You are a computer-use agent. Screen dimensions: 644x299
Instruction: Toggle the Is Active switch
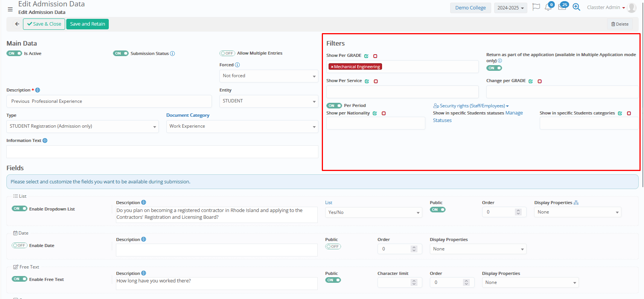[x=14, y=53]
